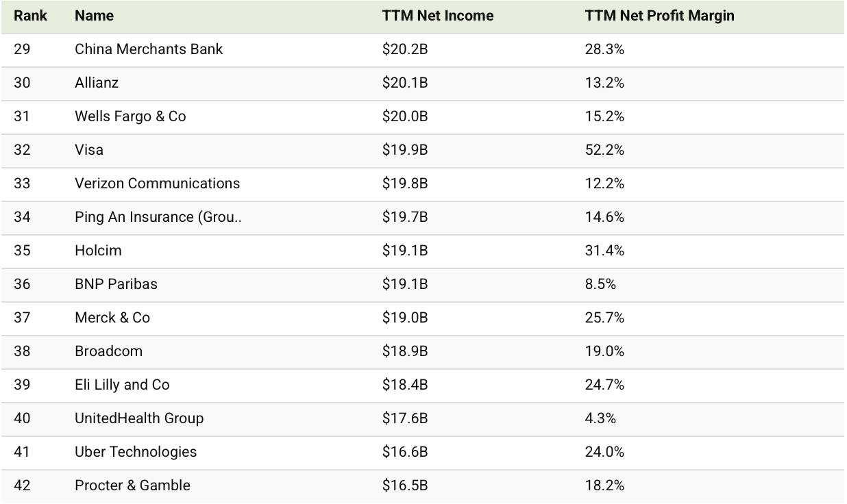Select the Wells Fargo & Co row

coord(423,117)
